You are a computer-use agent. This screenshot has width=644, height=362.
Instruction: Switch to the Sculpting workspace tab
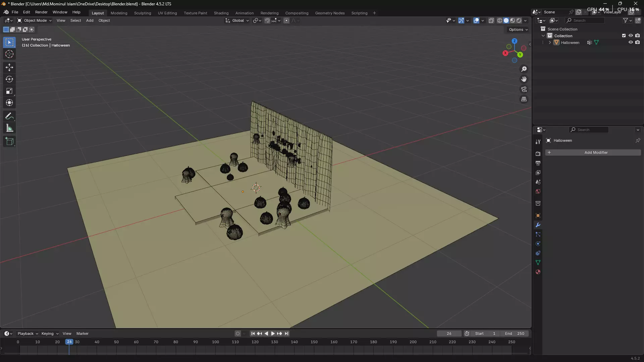143,13
